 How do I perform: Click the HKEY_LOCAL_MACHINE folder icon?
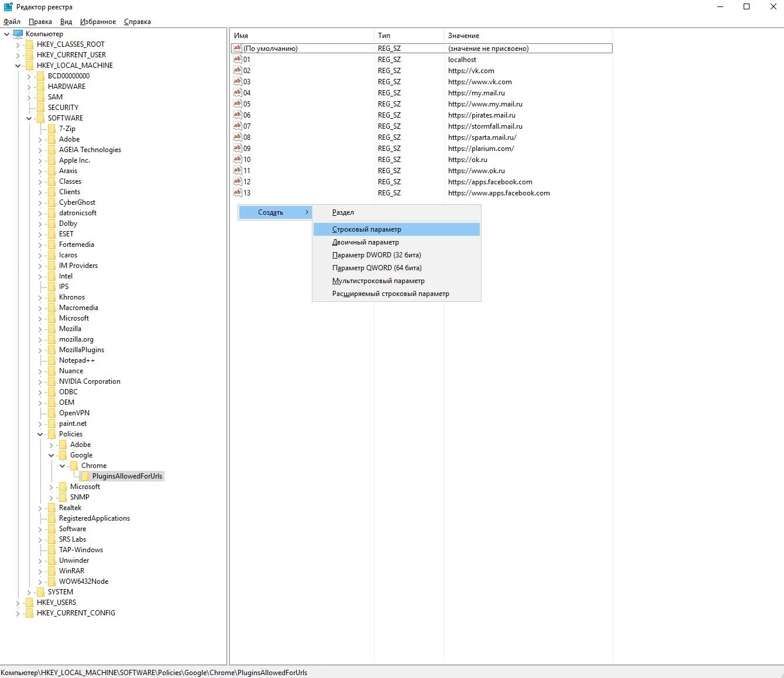pos(29,66)
